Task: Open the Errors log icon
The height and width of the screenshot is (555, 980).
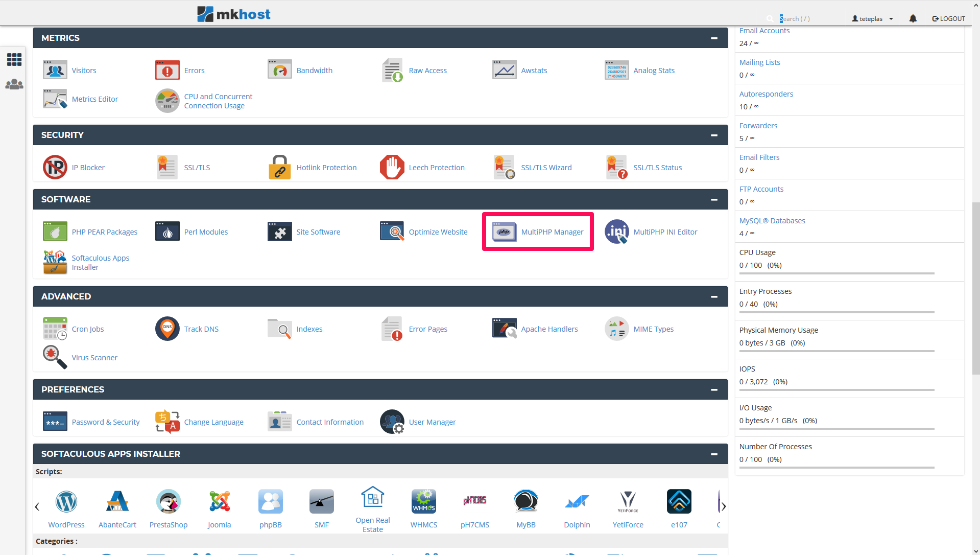Action: click(168, 70)
